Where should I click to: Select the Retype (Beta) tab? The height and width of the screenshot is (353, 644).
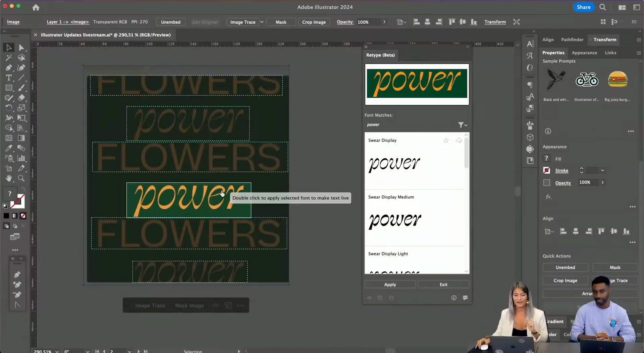click(380, 55)
